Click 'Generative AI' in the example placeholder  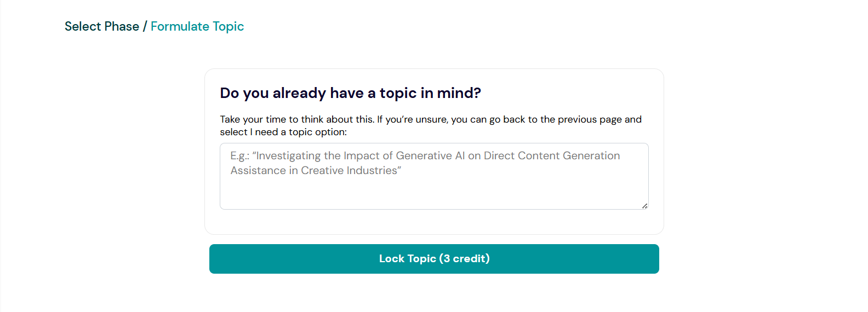coord(430,155)
